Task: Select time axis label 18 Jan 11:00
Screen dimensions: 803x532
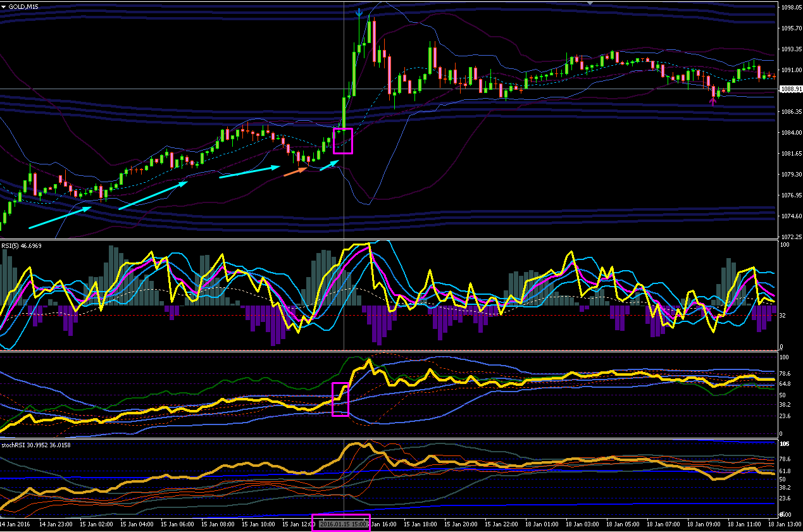Action: pyautogui.click(x=744, y=524)
